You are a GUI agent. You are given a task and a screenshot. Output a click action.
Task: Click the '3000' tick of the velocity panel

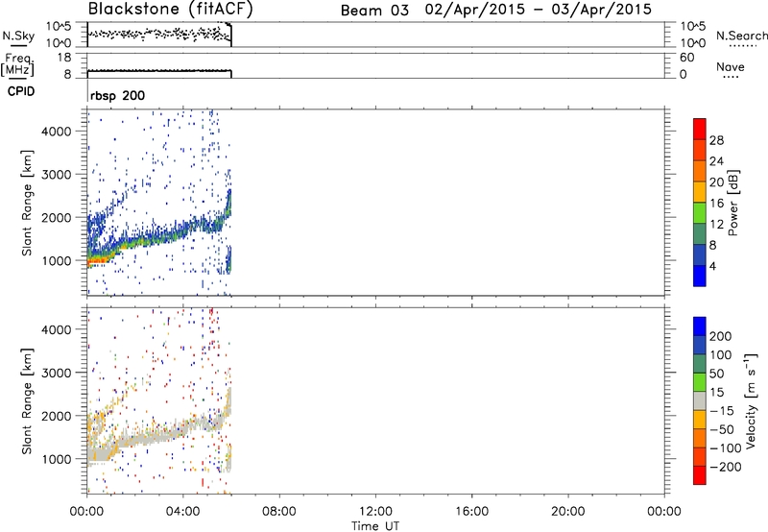pos(57,373)
